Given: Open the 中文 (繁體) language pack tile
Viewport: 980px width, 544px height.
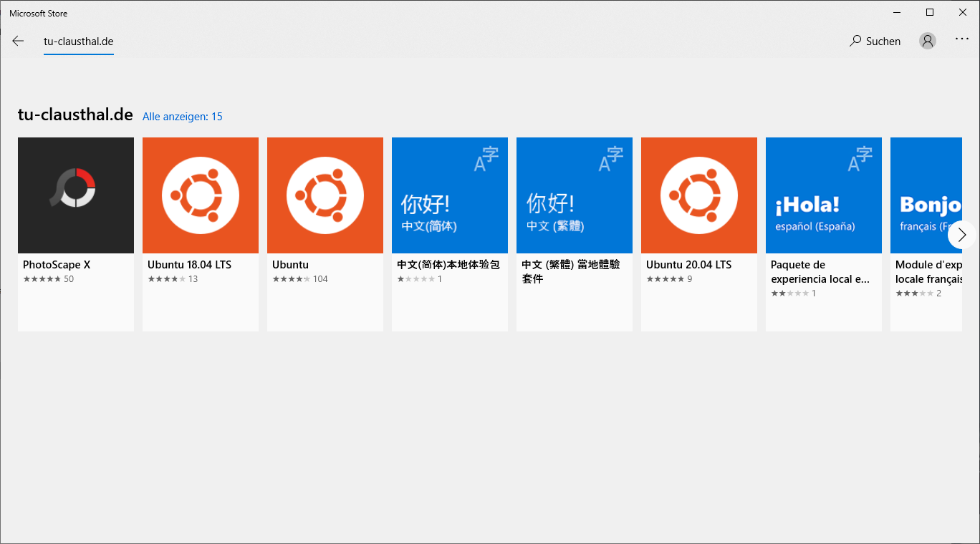Looking at the screenshot, I should (575, 195).
